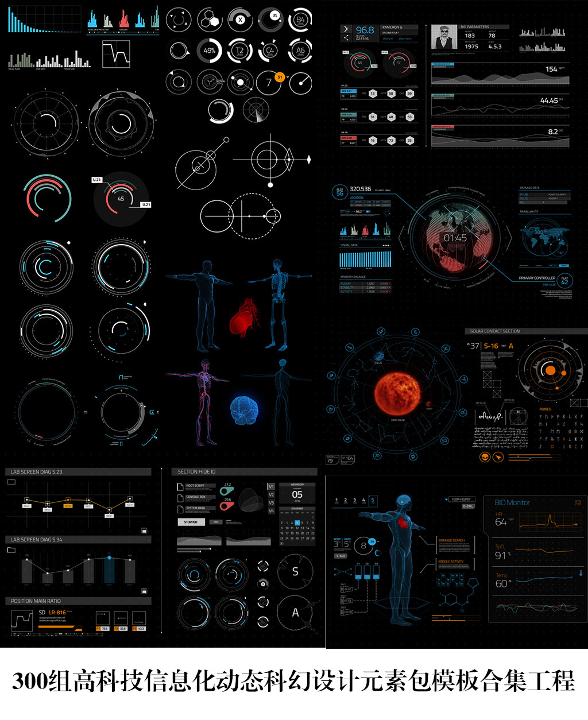Click the red sun in the solar map
Viewport: 588px width, 720px height.
coord(398,393)
